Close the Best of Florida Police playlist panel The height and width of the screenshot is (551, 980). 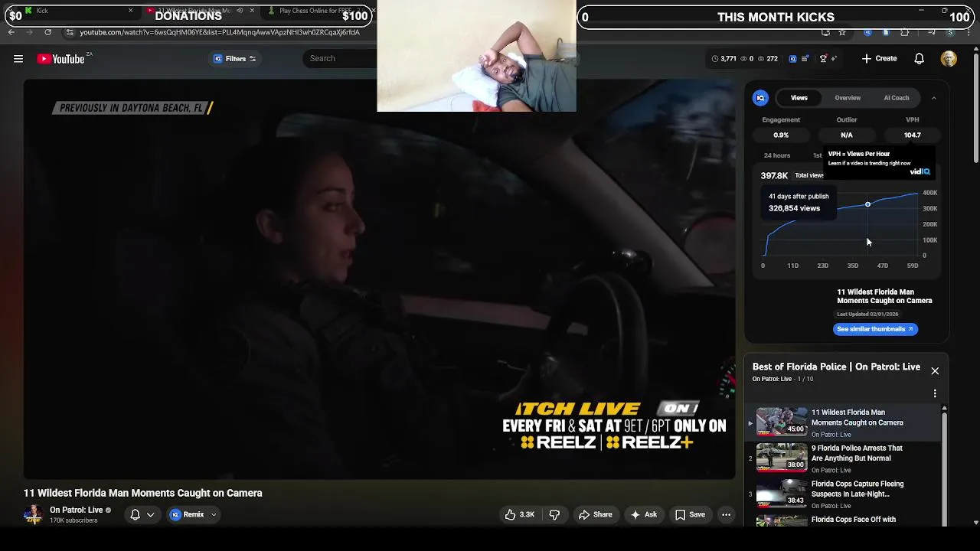(x=935, y=371)
